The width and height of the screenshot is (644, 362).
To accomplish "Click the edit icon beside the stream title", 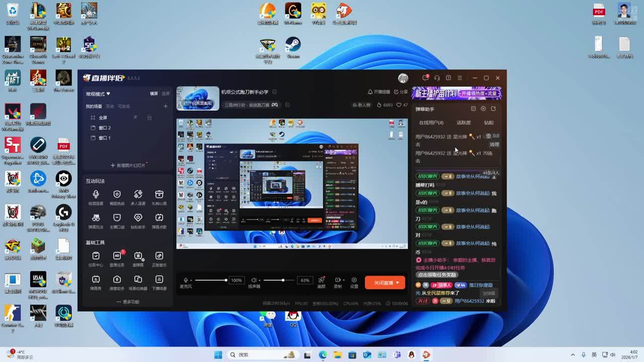I will (x=275, y=92).
